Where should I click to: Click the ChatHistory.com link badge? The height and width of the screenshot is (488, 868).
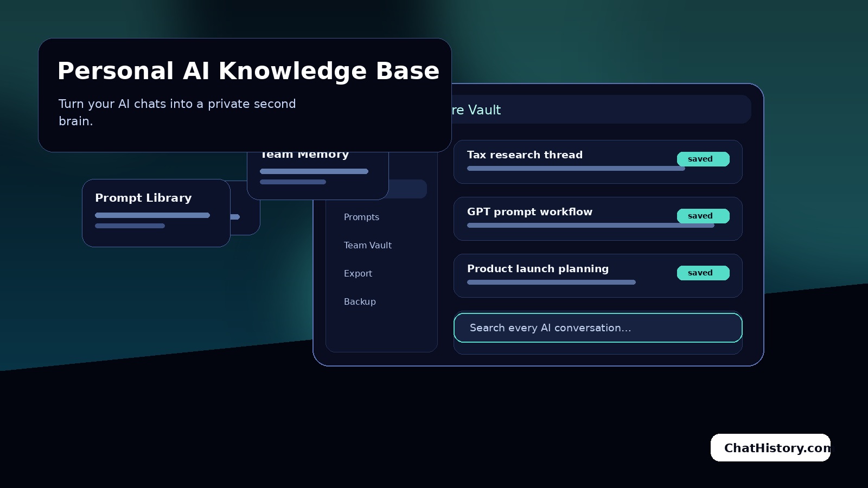coord(770,447)
